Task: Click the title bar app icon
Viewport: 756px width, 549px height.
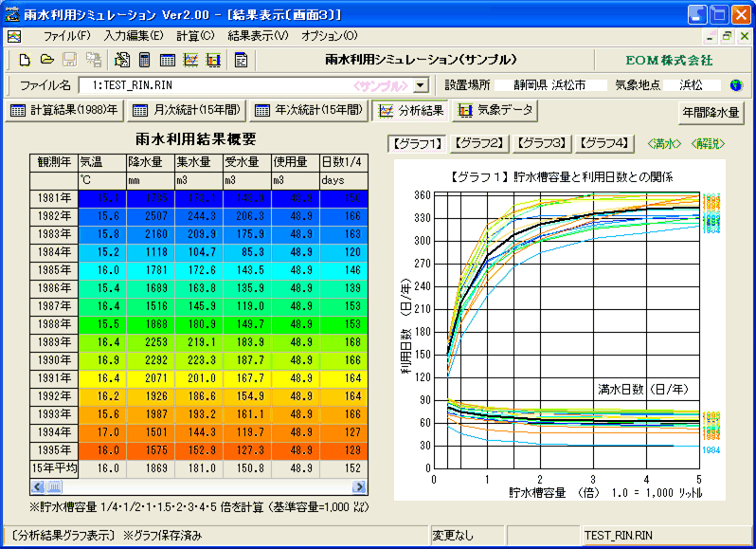Action: [11, 14]
